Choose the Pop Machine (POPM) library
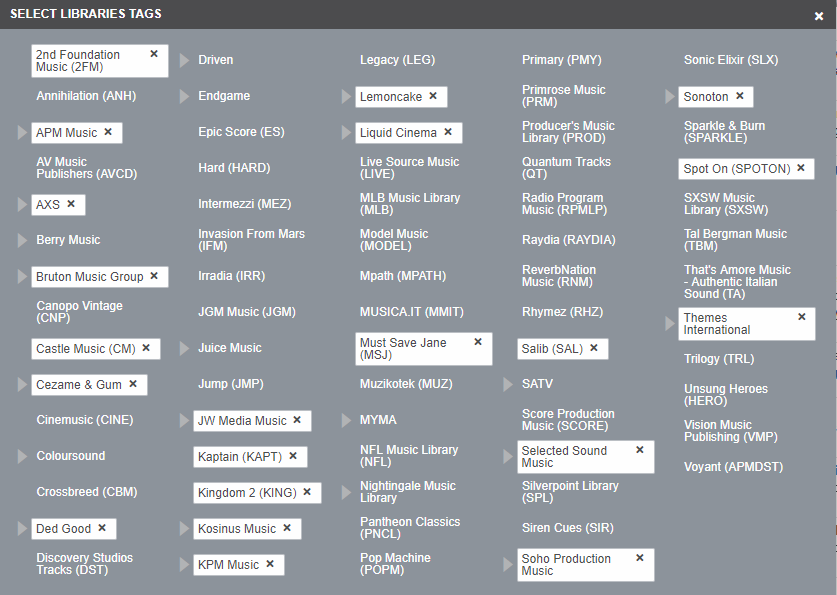 395,564
